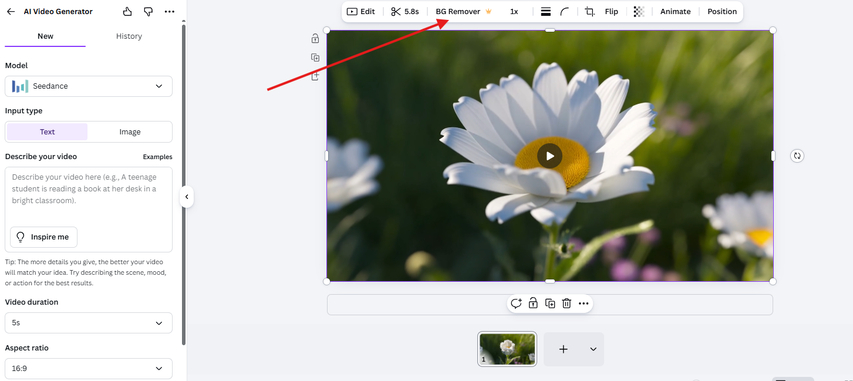Click the add page icon left of the canvas
This screenshot has width=853, height=381.
pos(315,77)
